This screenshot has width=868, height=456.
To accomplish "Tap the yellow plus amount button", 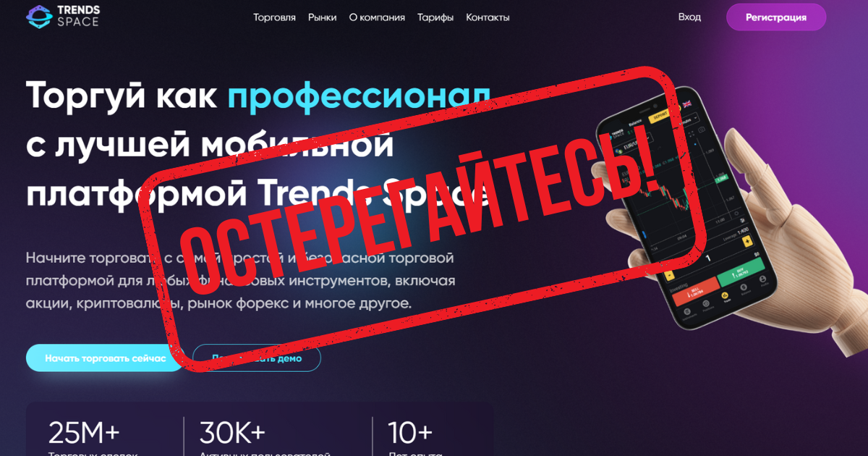I will coord(747,241).
